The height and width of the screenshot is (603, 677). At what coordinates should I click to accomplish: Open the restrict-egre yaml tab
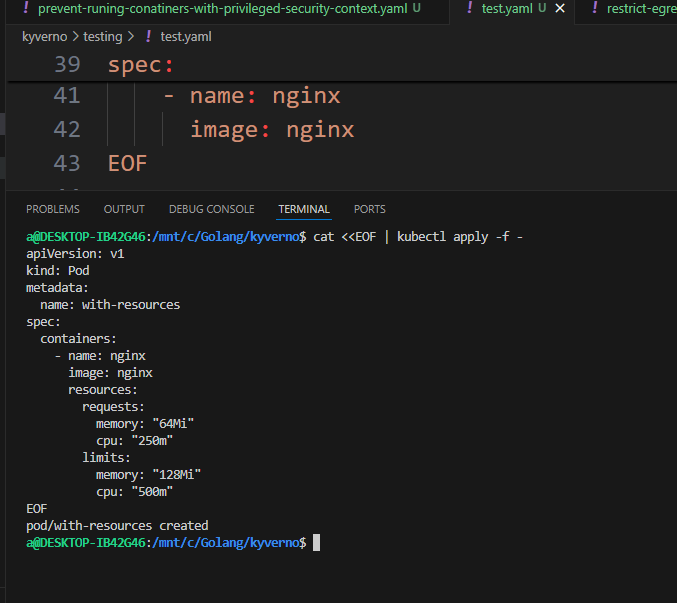642,8
